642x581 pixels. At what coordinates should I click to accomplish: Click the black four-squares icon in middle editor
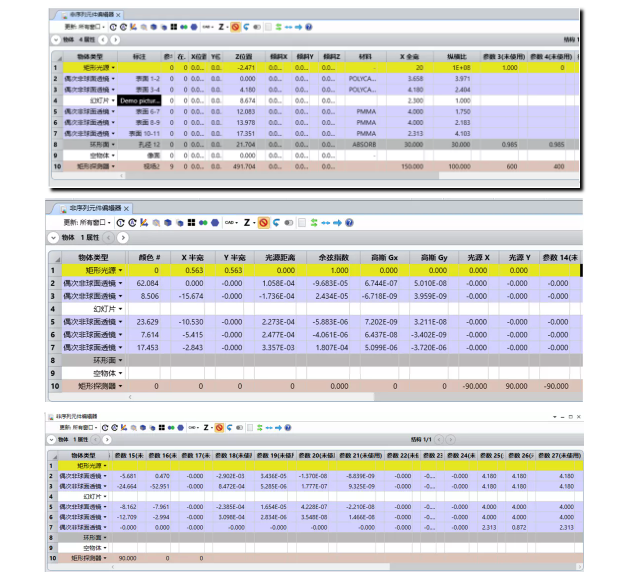point(191,223)
